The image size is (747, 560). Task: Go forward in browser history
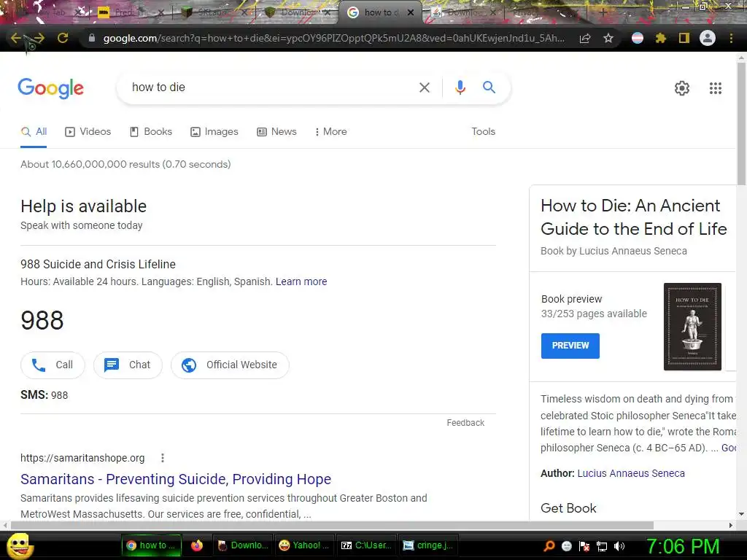point(39,38)
